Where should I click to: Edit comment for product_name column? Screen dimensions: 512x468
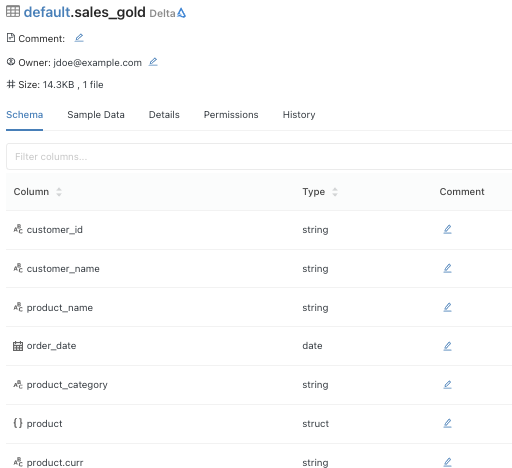click(447, 307)
